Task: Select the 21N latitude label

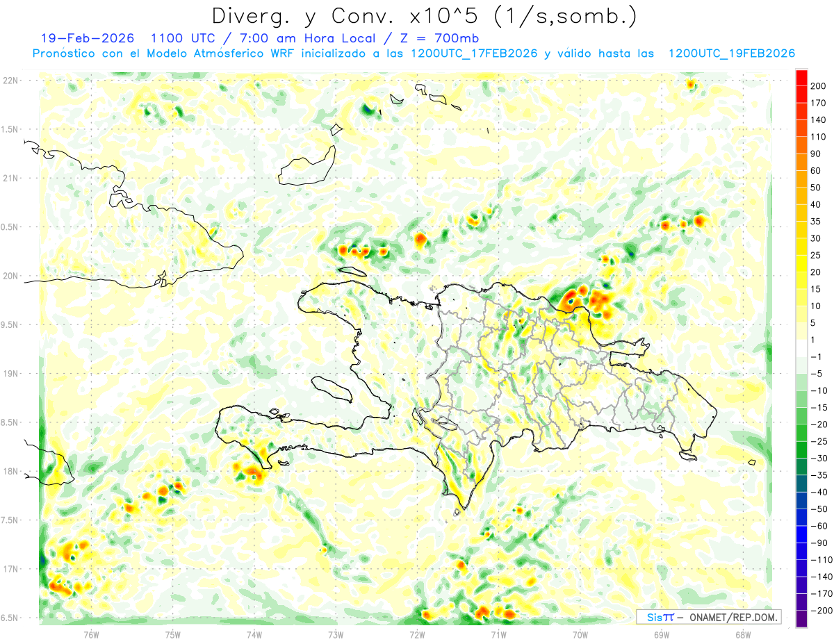Action: click(x=10, y=179)
